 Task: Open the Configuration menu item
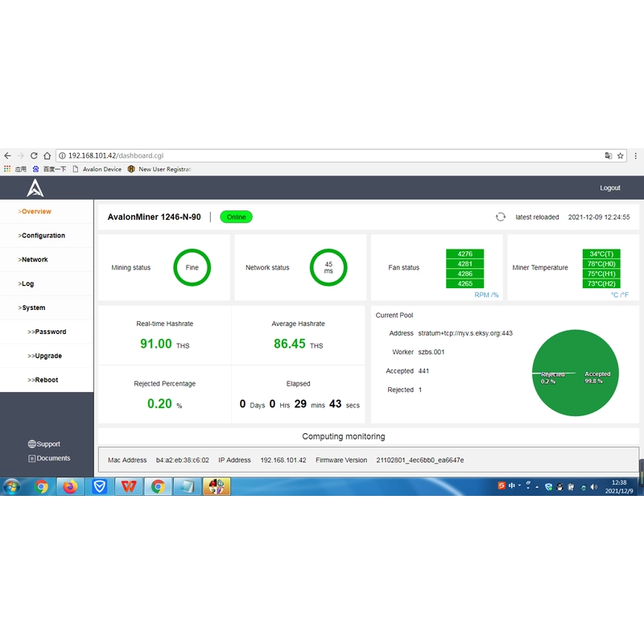[x=42, y=235]
